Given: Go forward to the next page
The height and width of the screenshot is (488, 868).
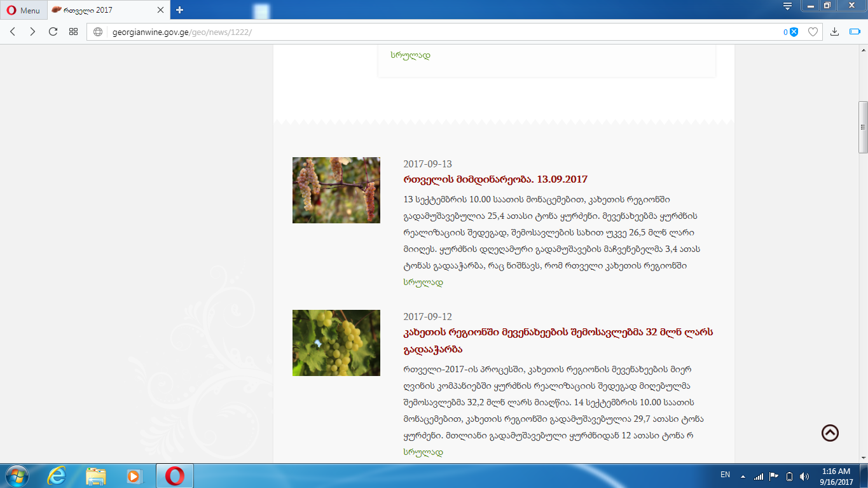Looking at the screenshot, I should [x=32, y=32].
